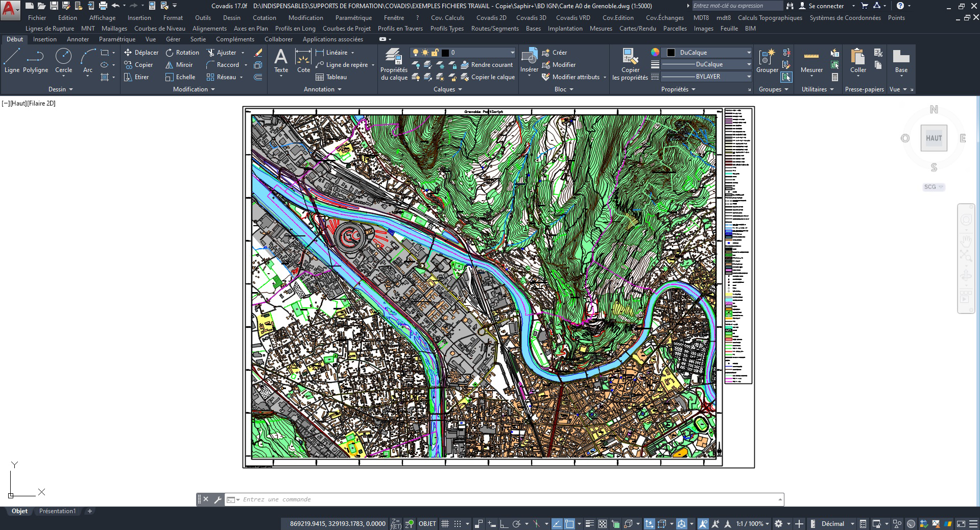Image resolution: width=980 pixels, height=530 pixels.
Task: Switch to the Présentation1 layout tab
Action: pyautogui.click(x=57, y=511)
